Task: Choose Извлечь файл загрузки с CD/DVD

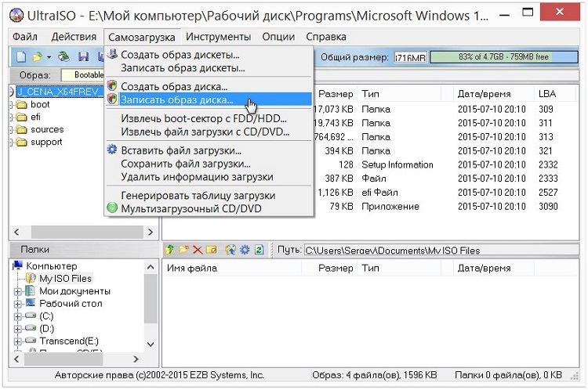Action: pyautogui.click(x=209, y=132)
